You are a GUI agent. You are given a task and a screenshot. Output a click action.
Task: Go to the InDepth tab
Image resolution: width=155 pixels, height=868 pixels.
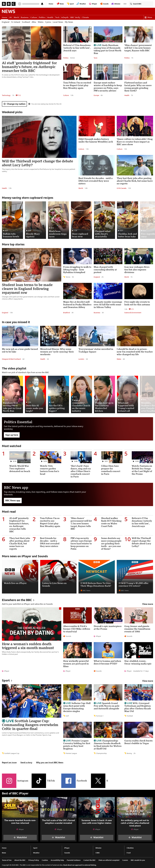[x=65, y=18]
